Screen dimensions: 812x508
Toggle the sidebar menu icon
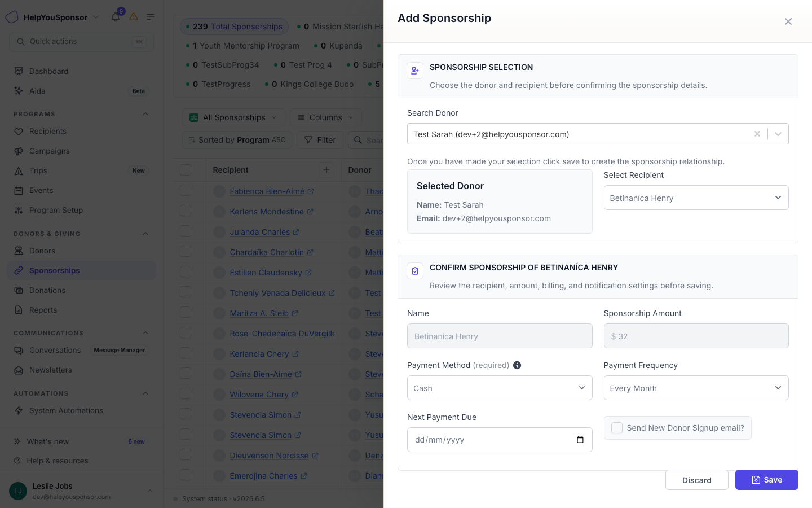[x=151, y=17]
